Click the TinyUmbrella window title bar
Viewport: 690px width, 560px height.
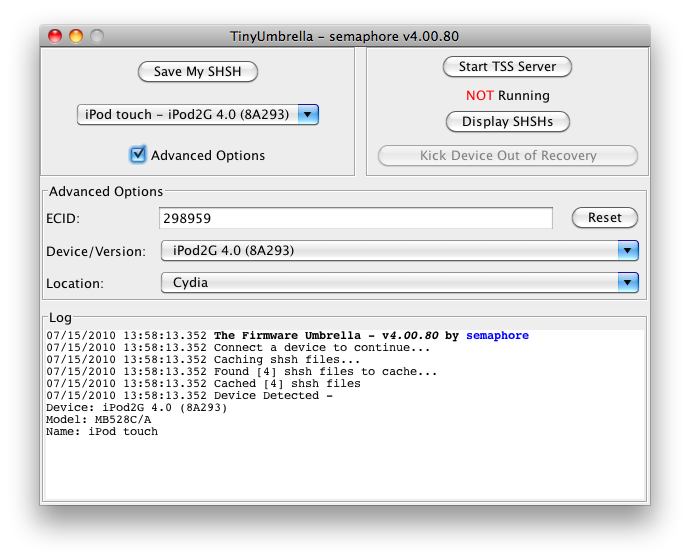[x=344, y=36]
